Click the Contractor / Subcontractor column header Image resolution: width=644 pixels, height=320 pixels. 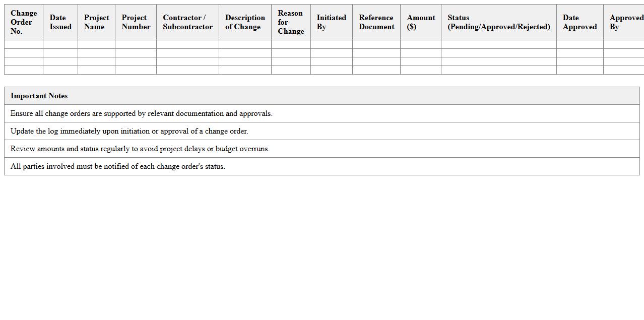187,22
